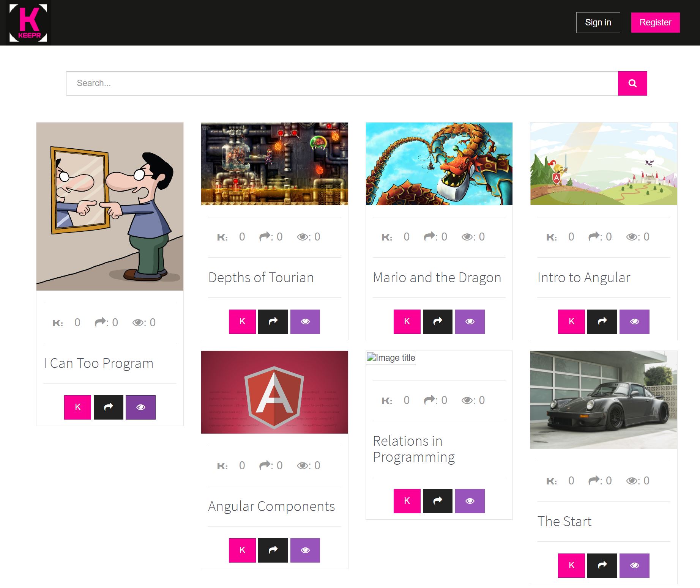Open the Depths of Tourian game image
The image size is (700, 588).
[x=274, y=164]
